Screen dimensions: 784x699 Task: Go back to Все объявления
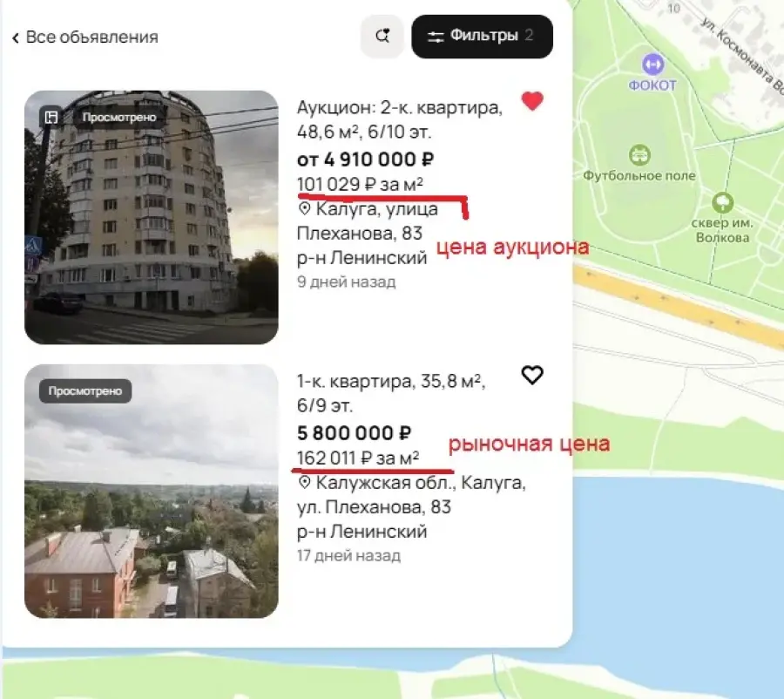click(x=85, y=37)
